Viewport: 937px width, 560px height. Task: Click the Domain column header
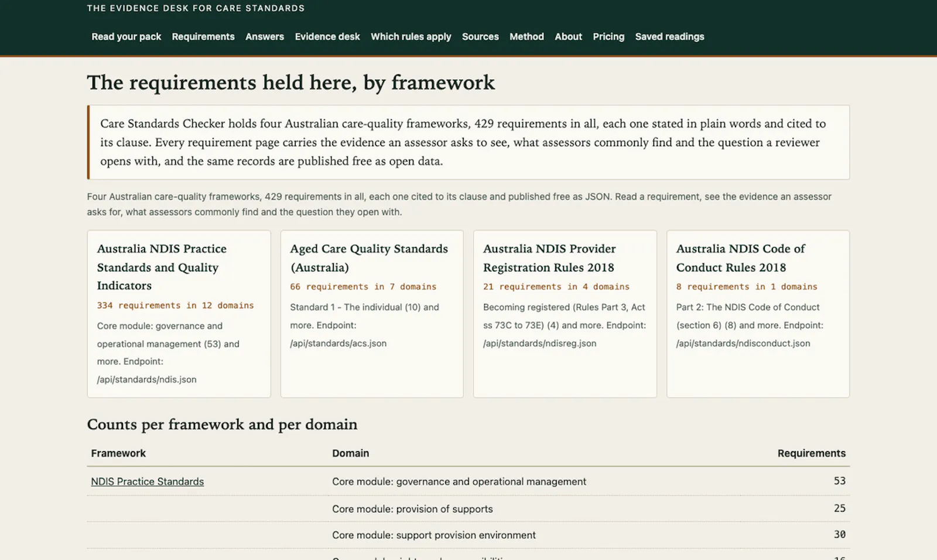coord(350,453)
